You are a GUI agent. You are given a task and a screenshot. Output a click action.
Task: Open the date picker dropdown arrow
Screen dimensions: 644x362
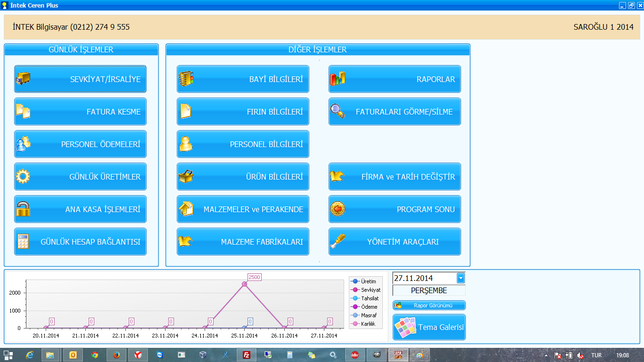[461, 278]
